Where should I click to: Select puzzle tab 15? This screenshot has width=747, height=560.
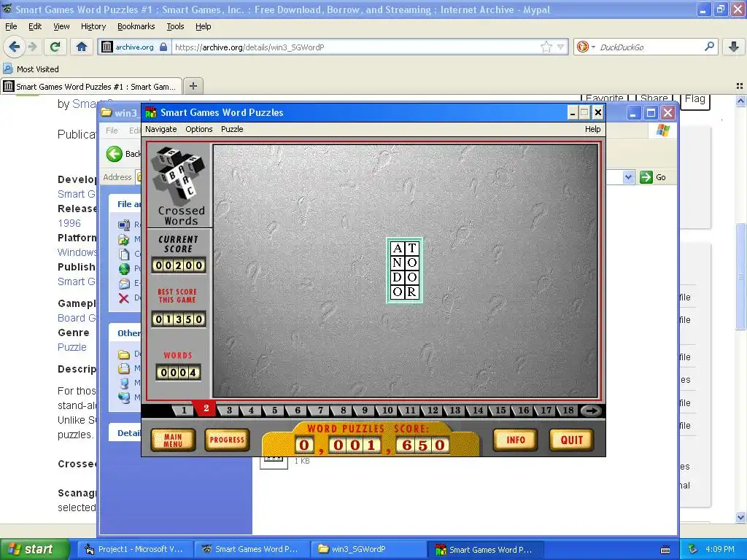[500, 411]
